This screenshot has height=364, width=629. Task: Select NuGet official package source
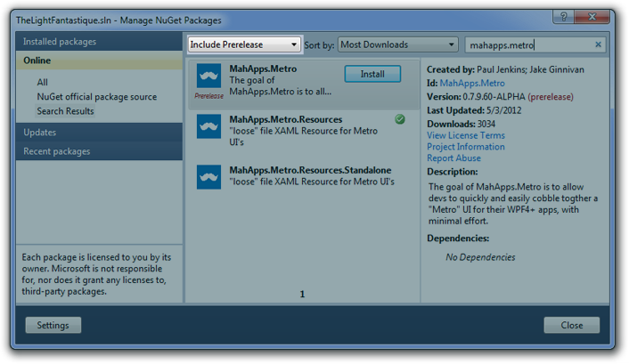[x=96, y=97]
